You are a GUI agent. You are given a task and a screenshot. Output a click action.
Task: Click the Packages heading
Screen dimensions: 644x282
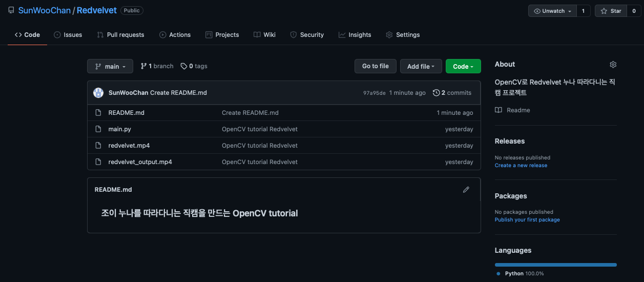(511, 196)
